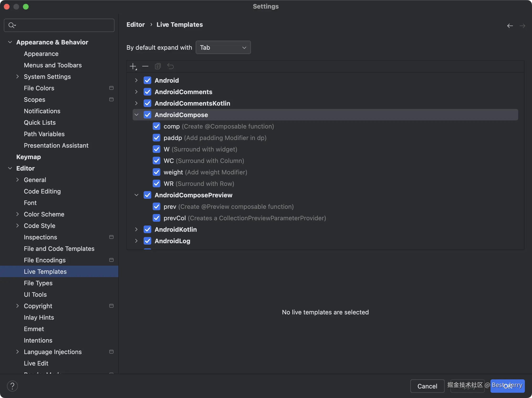Open File Types settings page
The image size is (532, 398).
[x=38, y=283]
